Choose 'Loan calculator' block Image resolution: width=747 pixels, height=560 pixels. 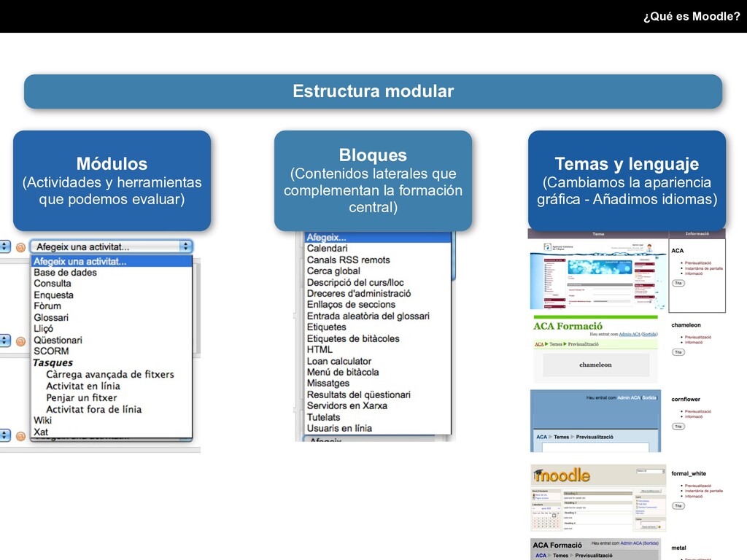(x=339, y=361)
